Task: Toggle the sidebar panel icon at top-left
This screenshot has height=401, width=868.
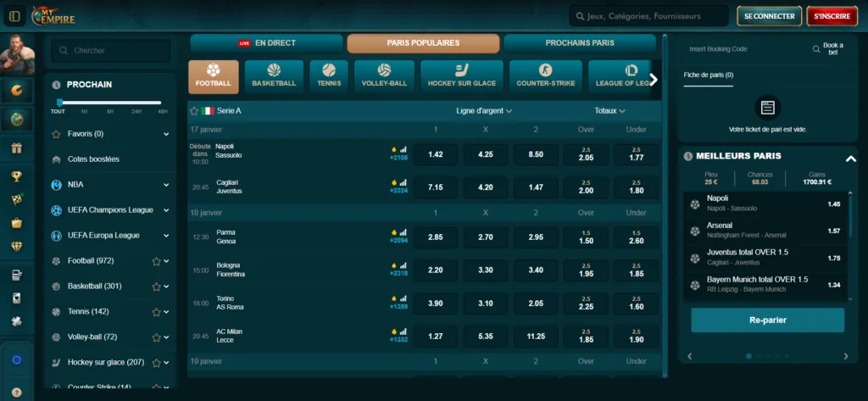Action: [x=14, y=16]
